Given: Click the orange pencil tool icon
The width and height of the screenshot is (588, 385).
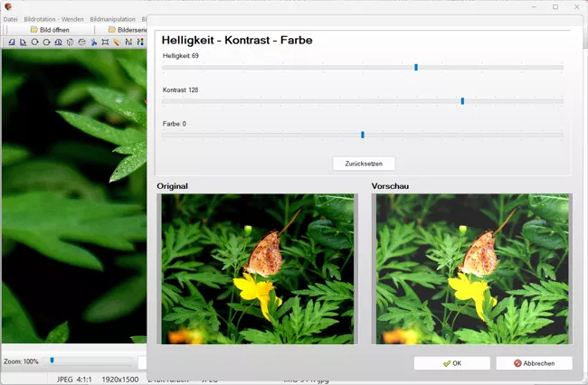Looking at the screenshot, I should click(117, 42).
